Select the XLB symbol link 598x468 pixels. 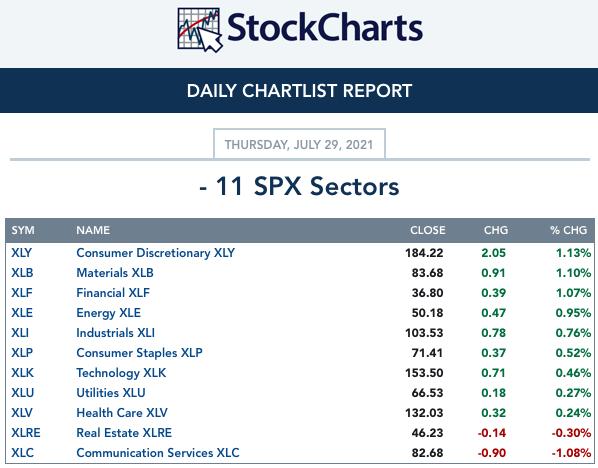point(22,273)
